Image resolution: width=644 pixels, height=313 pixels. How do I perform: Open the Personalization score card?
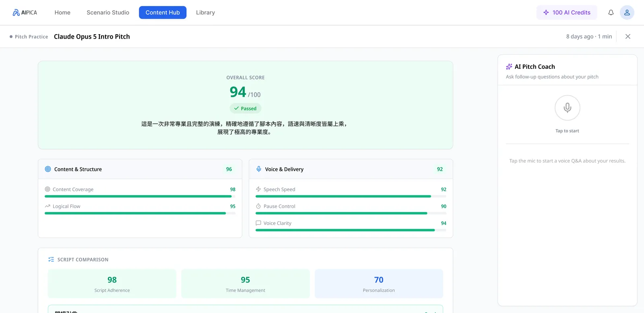(379, 284)
